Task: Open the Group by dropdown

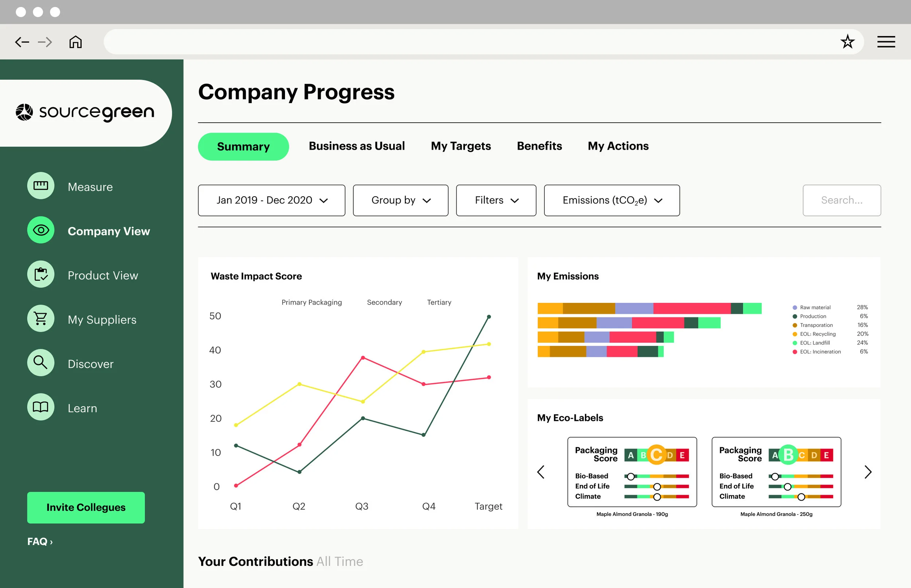Action: coord(400,201)
